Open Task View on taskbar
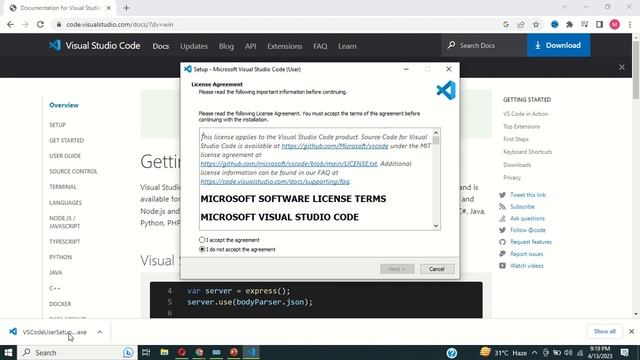The image size is (640, 360). point(146,352)
